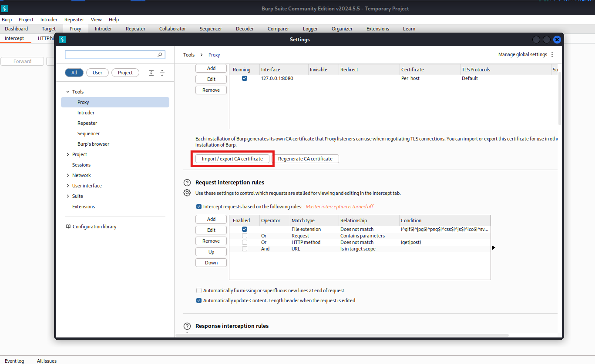
Task: Click Edit button for interception rules
Action: (x=211, y=230)
